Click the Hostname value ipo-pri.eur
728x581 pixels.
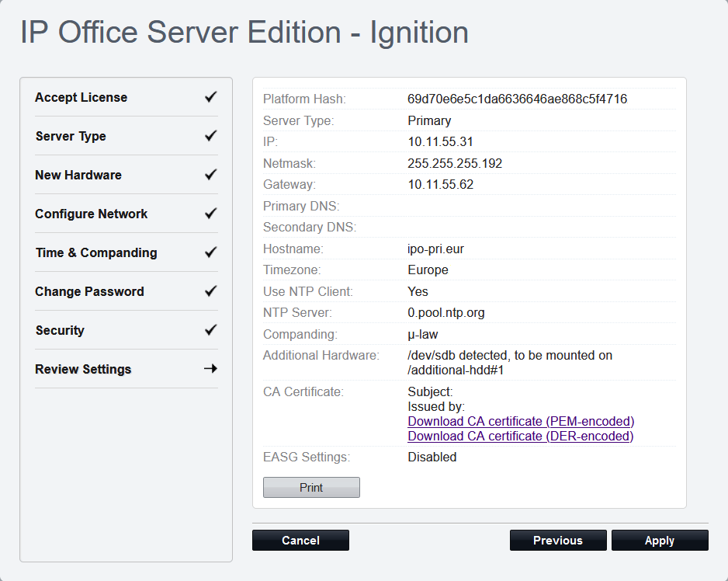click(436, 249)
